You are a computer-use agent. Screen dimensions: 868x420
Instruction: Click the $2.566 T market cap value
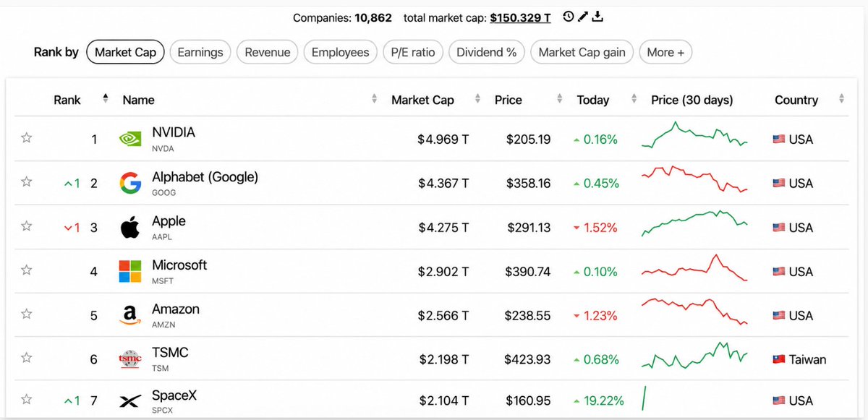443,316
